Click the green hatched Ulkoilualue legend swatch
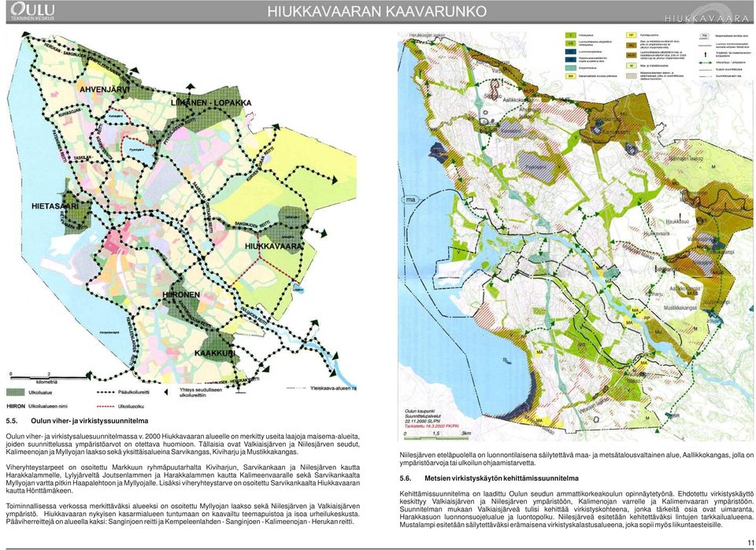 point(16,392)
